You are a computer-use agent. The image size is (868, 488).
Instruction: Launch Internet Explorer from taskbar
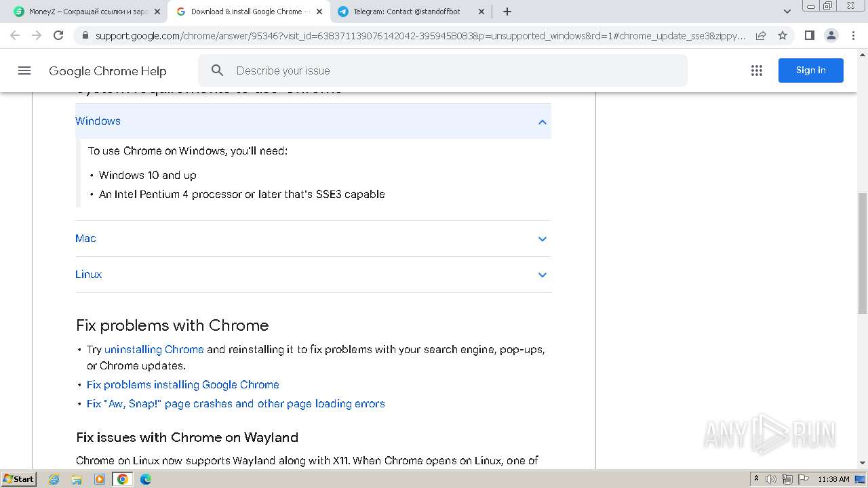tap(54, 479)
